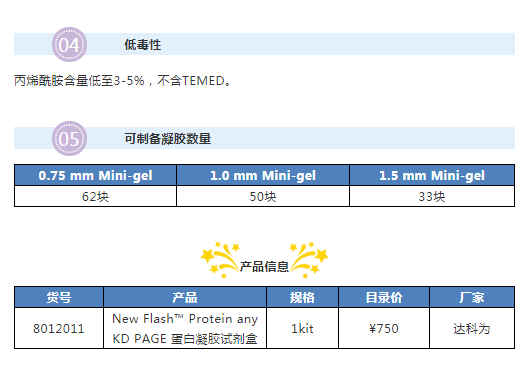
Task: Select the 低毒性 section heading
Action: pyautogui.click(x=142, y=44)
